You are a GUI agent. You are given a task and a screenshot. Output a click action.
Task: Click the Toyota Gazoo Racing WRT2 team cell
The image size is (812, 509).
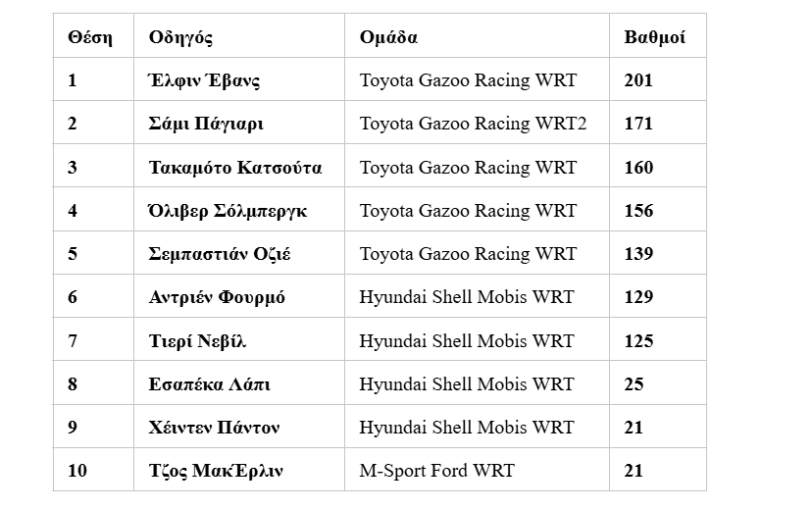pos(477,123)
